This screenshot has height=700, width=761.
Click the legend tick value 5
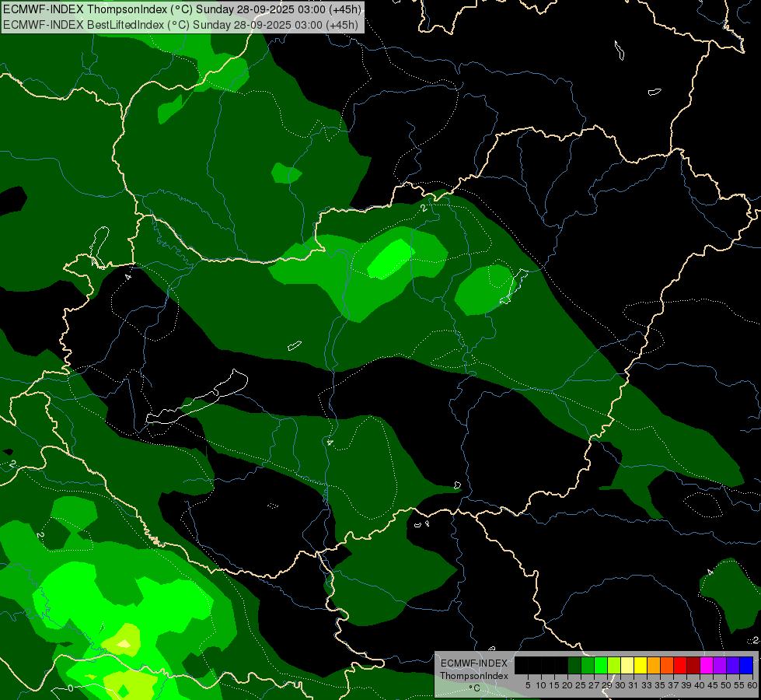(x=528, y=685)
